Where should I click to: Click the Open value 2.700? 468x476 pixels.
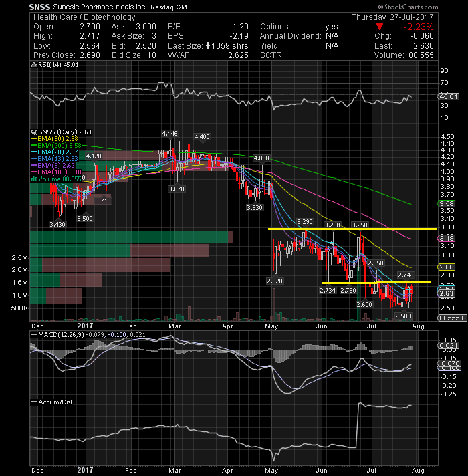(x=90, y=27)
